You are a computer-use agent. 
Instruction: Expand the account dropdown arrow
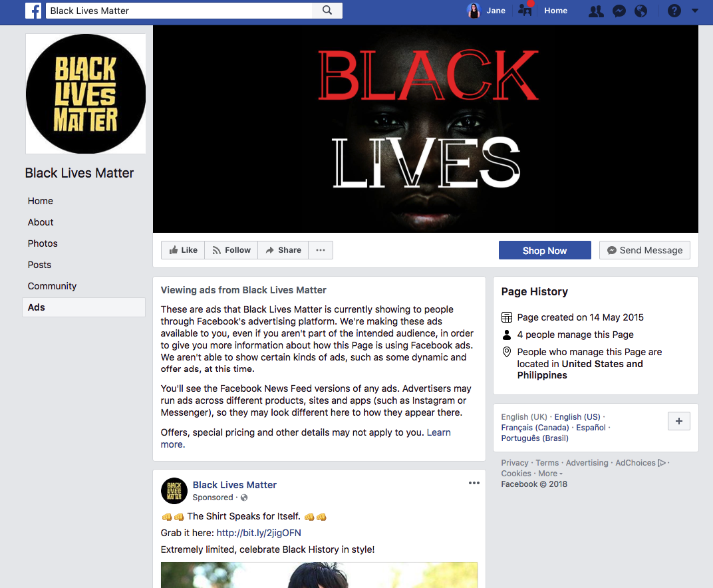(x=695, y=11)
